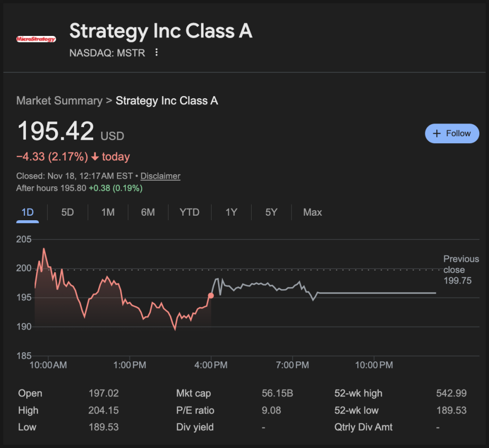
Task: Select the YTD chart tab
Action: pos(189,212)
